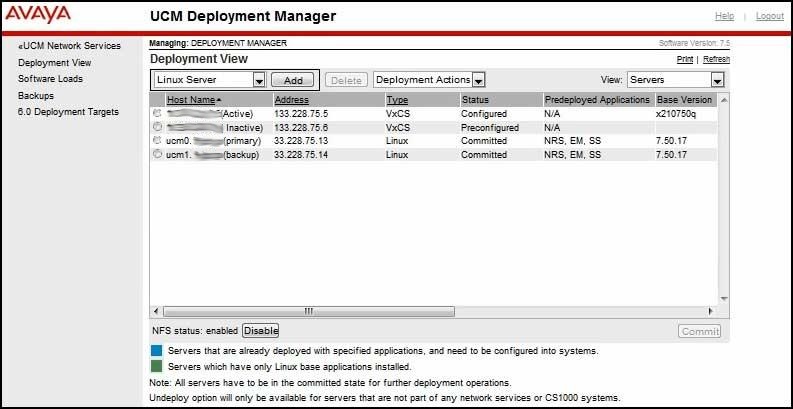Click the Base Version column header

click(x=684, y=100)
